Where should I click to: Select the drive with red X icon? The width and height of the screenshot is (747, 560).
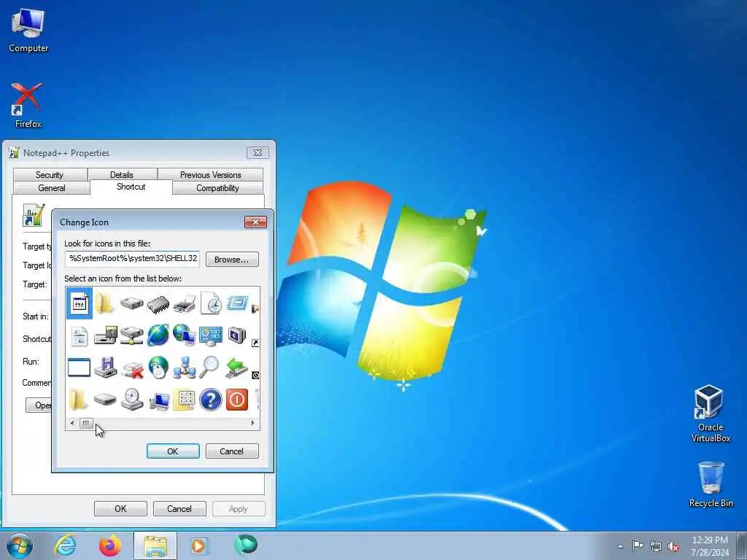tap(133, 370)
